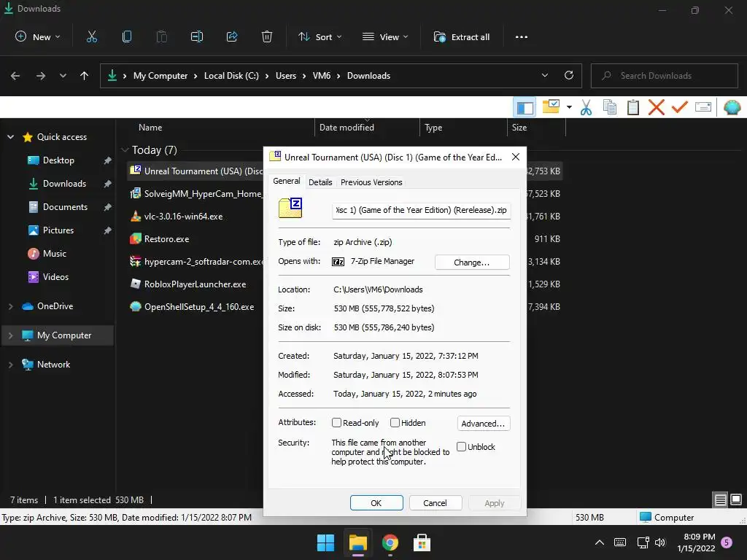The height and width of the screenshot is (560, 747).
Task: Open the New item dropdown
Action: coord(37,36)
